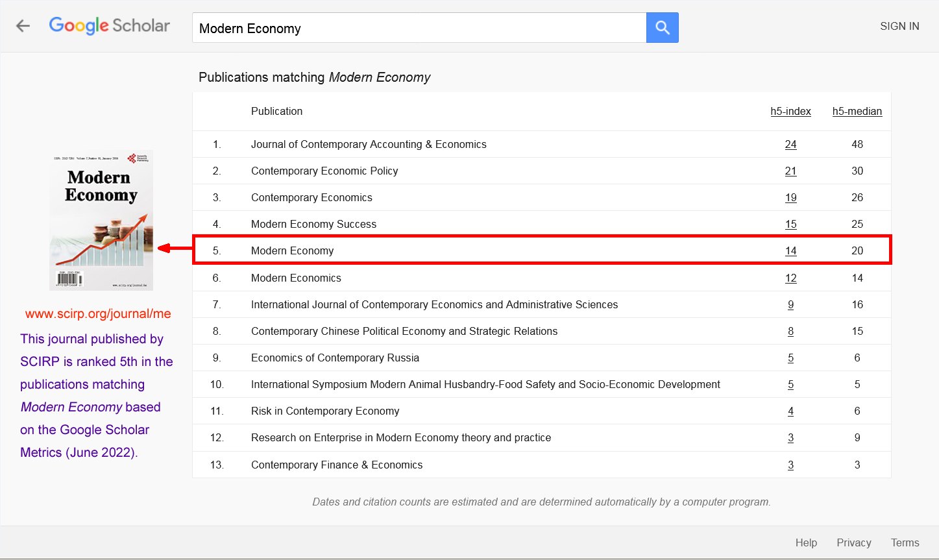Open h5-index 4 for Risk in Contemporary Economy
This screenshot has height=560, width=939.
(790, 411)
